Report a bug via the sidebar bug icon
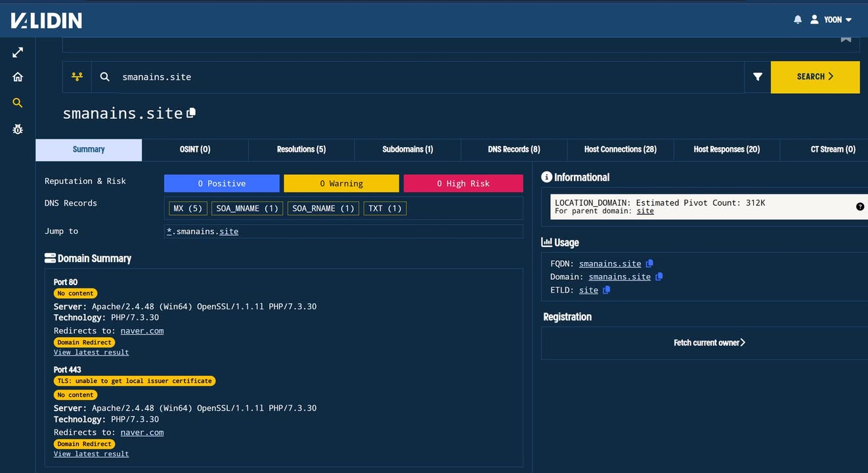This screenshot has width=868, height=473. coord(17,129)
